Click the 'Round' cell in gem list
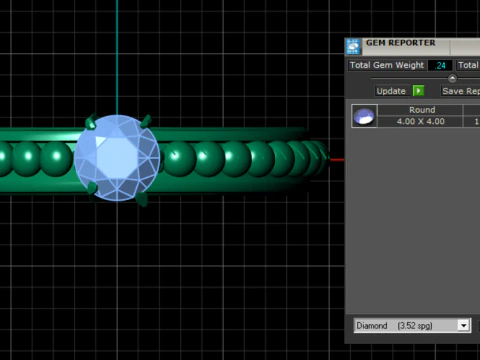 click(x=422, y=110)
